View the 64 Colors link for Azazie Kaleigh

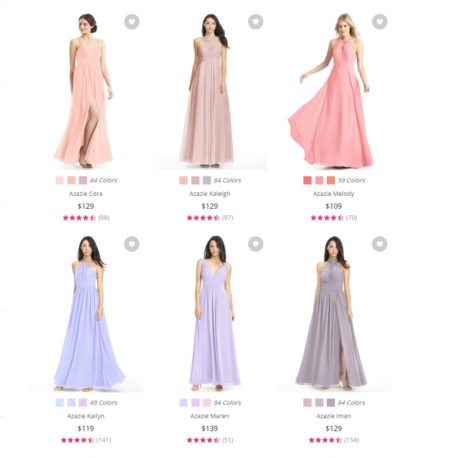tap(227, 180)
